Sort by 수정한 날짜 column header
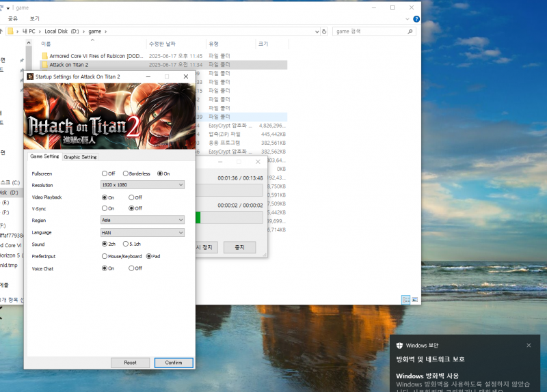This screenshot has width=547, height=392. [162, 44]
